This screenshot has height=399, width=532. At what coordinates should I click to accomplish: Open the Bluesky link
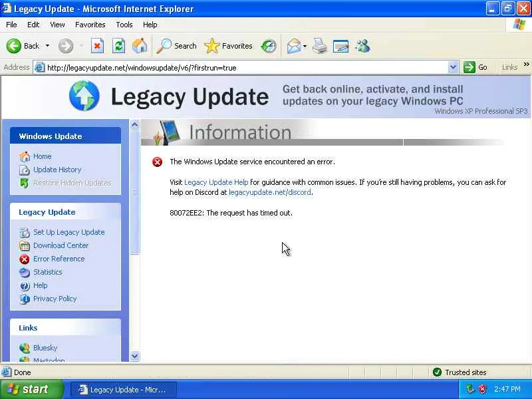[x=45, y=348]
